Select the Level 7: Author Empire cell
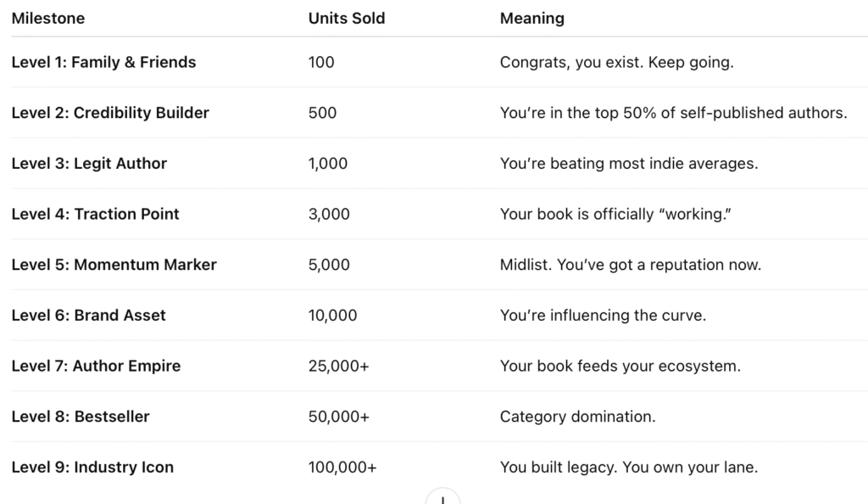Image resolution: width=868 pixels, height=504 pixels. (96, 366)
